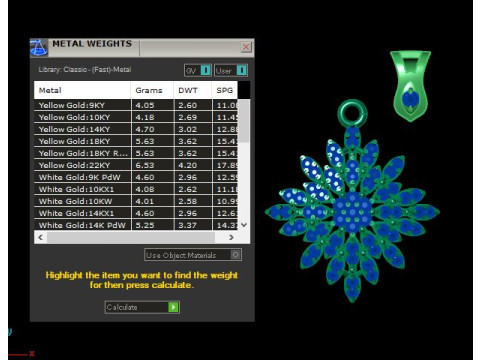480x360 pixels.
Task: Click the green arrow on Calculate
Action: click(x=173, y=307)
